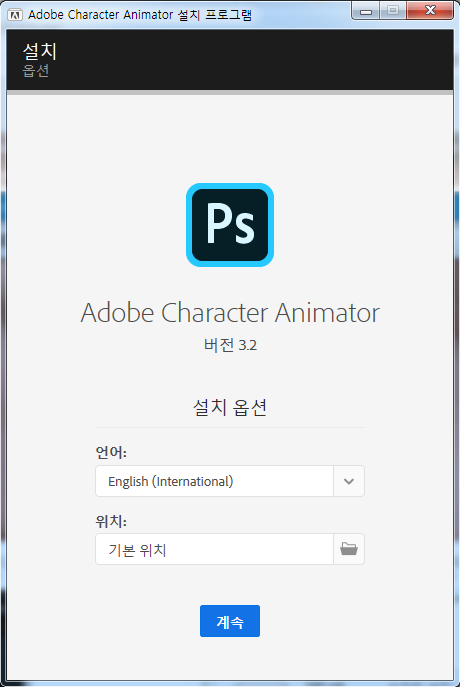Click the 언어: label
The image size is (460, 687).
point(111,452)
